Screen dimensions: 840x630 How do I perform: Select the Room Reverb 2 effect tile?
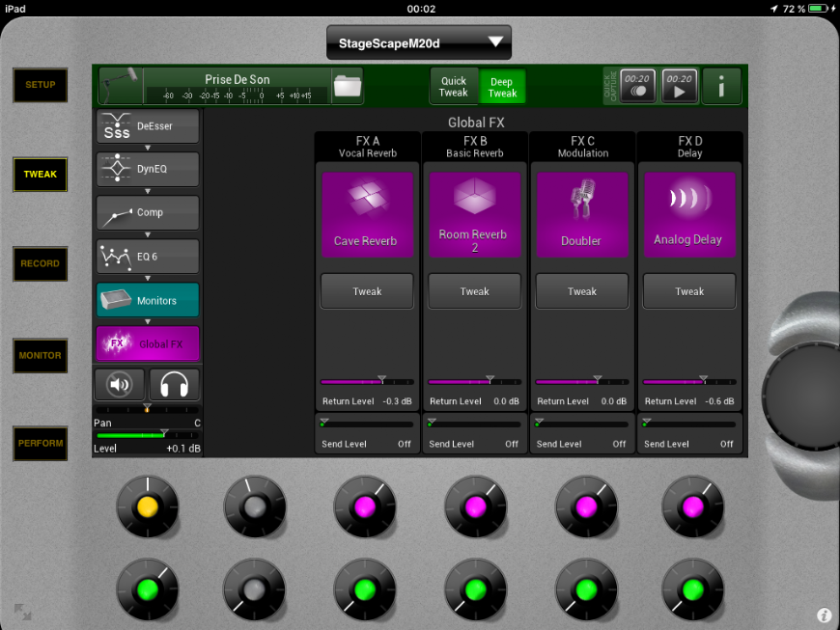473,215
